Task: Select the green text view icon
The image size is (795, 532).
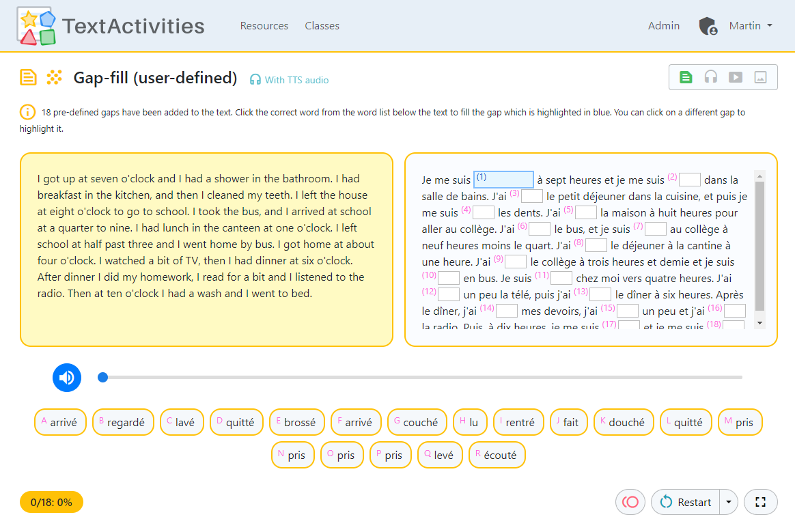Action: coord(686,77)
